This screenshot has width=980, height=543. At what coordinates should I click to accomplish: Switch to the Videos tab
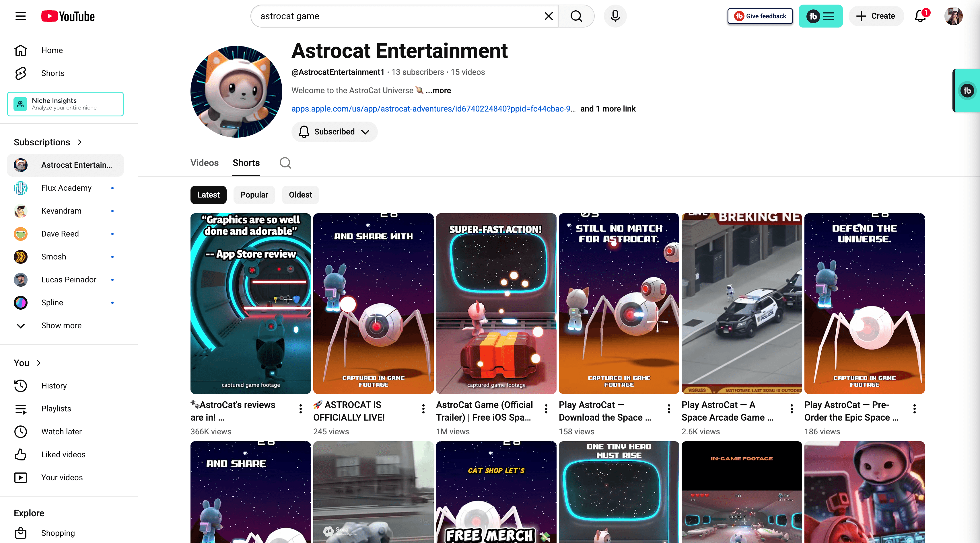[x=204, y=163]
